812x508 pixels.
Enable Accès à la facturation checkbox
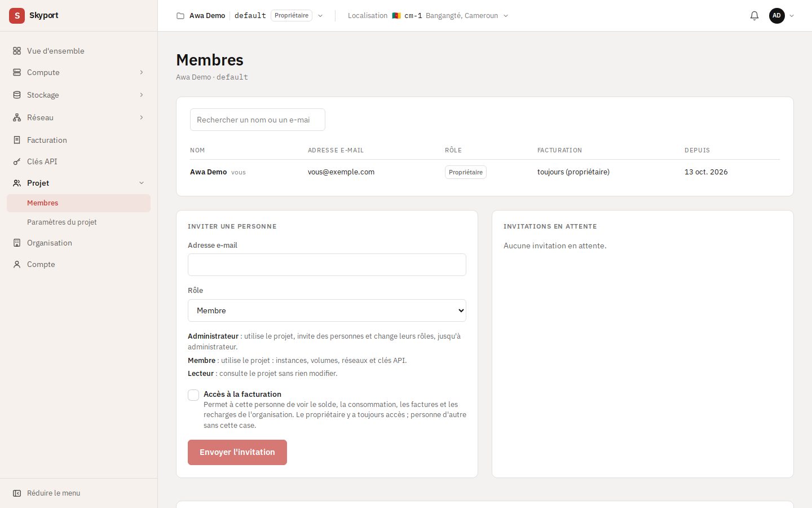pyautogui.click(x=193, y=395)
